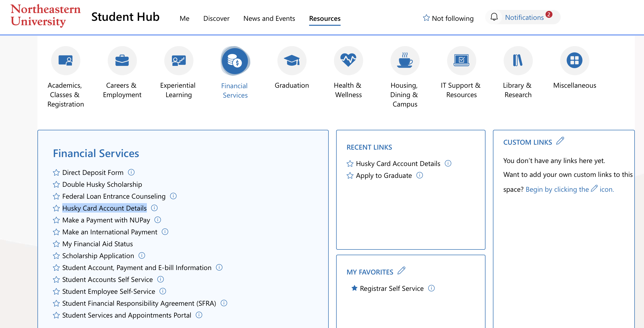This screenshot has height=328, width=644.
Task: Select Experiential Learning category icon
Action: (x=179, y=61)
